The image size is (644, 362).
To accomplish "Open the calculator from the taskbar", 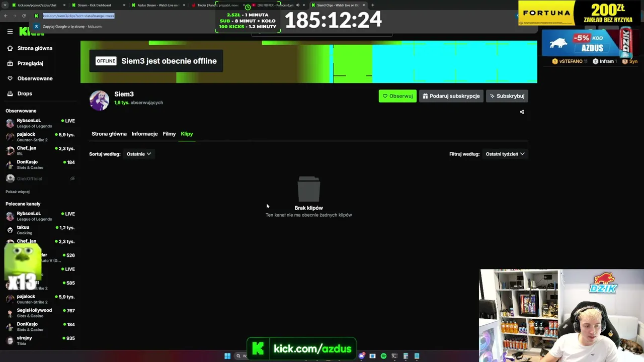I will [406, 356].
